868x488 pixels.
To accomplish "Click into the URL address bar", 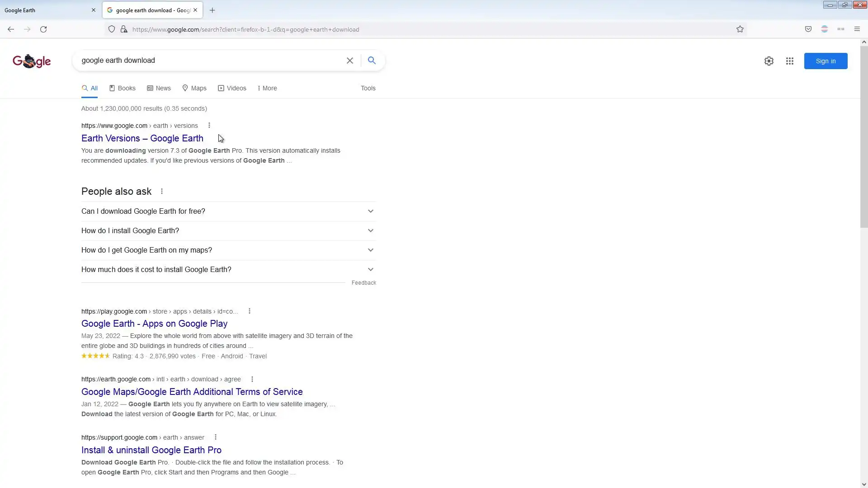I will (x=407, y=29).
